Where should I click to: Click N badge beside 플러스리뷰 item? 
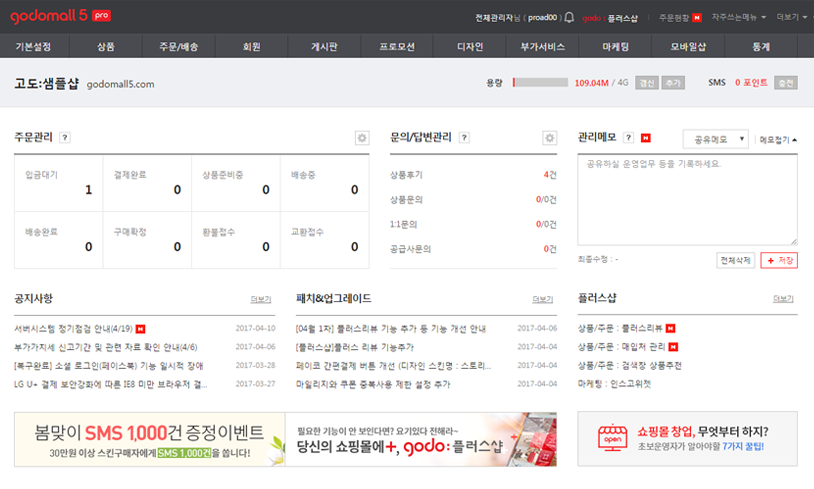[671, 328]
